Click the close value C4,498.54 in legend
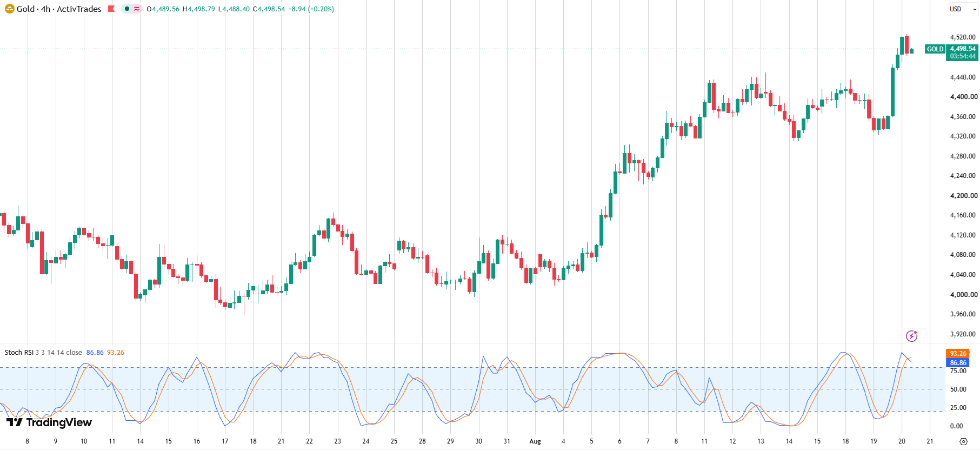Screen dimensions: 980x450 click(x=269, y=9)
